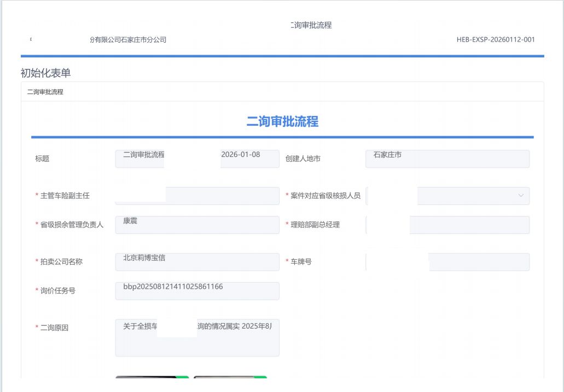Viewport: 564px width, 392px height.
Task: Click the 二询审批流程 panel header tab
Action: click(45, 92)
